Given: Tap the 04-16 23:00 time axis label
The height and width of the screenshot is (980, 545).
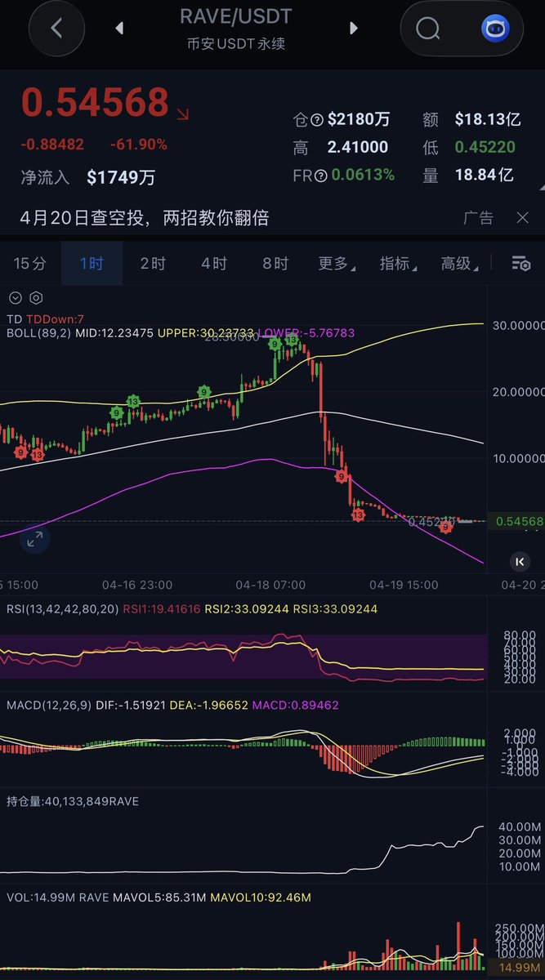Looking at the screenshot, I should 137,585.
